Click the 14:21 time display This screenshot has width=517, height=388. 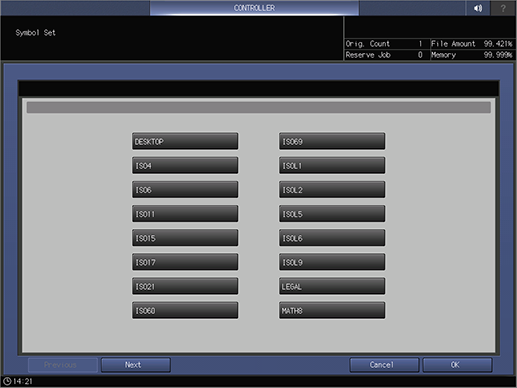[x=23, y=381]
